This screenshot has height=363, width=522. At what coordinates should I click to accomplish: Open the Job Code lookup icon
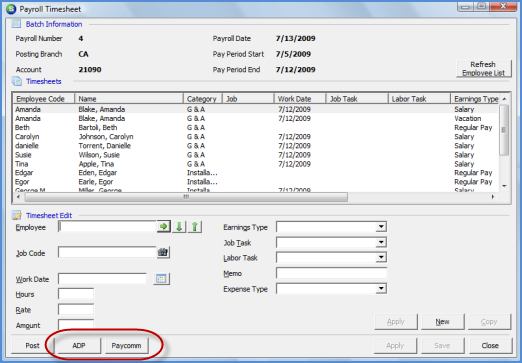click(163, 252)
